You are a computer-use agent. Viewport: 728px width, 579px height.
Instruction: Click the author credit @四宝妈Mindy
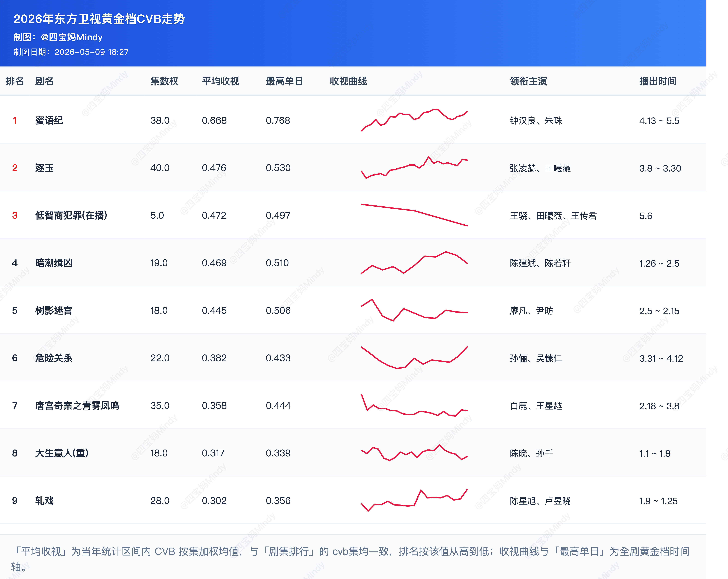tap(72, 37)
